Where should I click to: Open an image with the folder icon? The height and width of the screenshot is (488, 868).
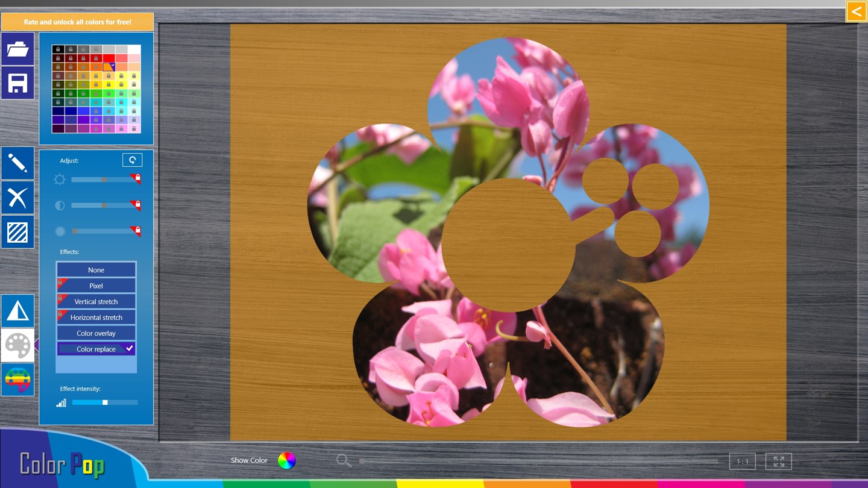click(x=17, y=49)
